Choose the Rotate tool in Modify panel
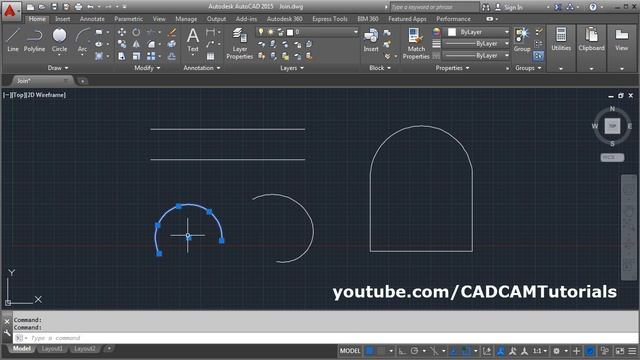The image size is (640, 360). (136, 32)
